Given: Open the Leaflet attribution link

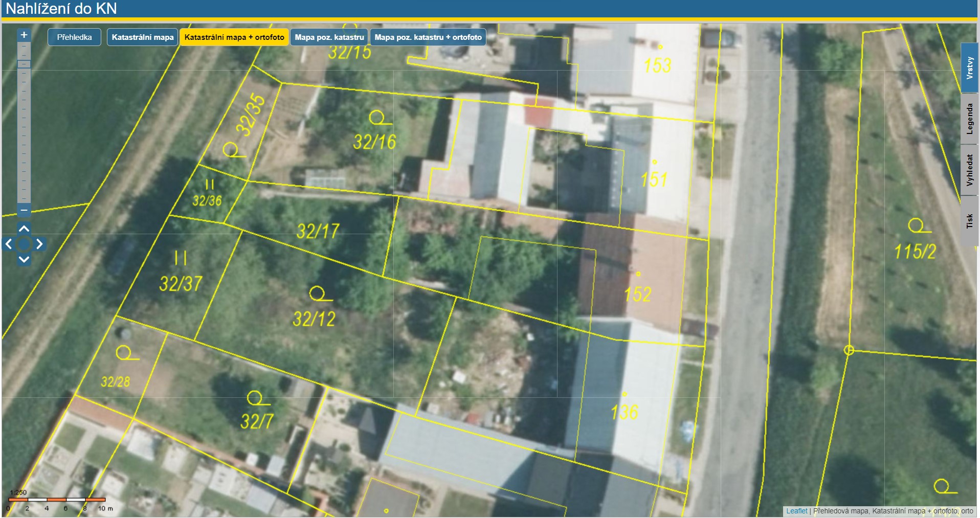Looking at the screenshot, I should tap(796, 511).
